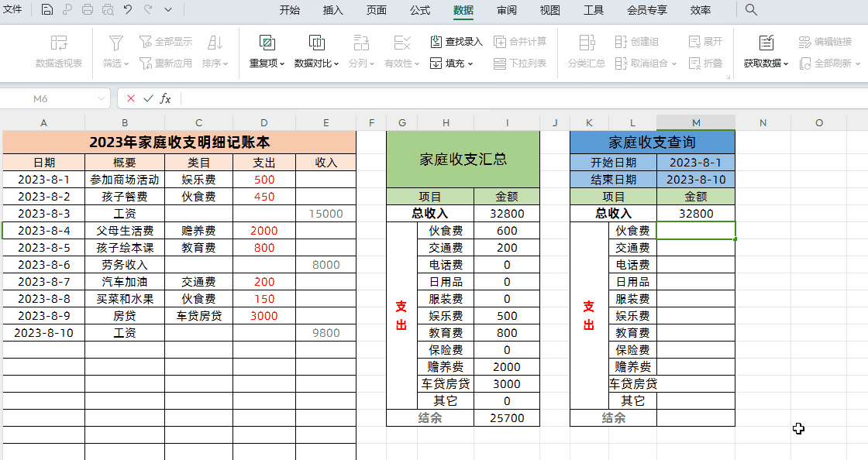868x460 pixels.
Task: Click the 折叠 button
Action: click(x=705, y=63)
